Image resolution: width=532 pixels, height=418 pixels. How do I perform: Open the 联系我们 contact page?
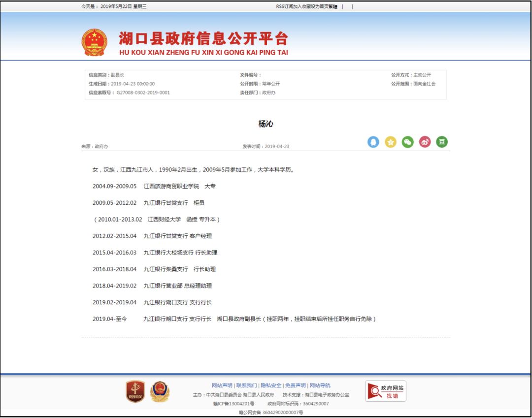[246, 385]
